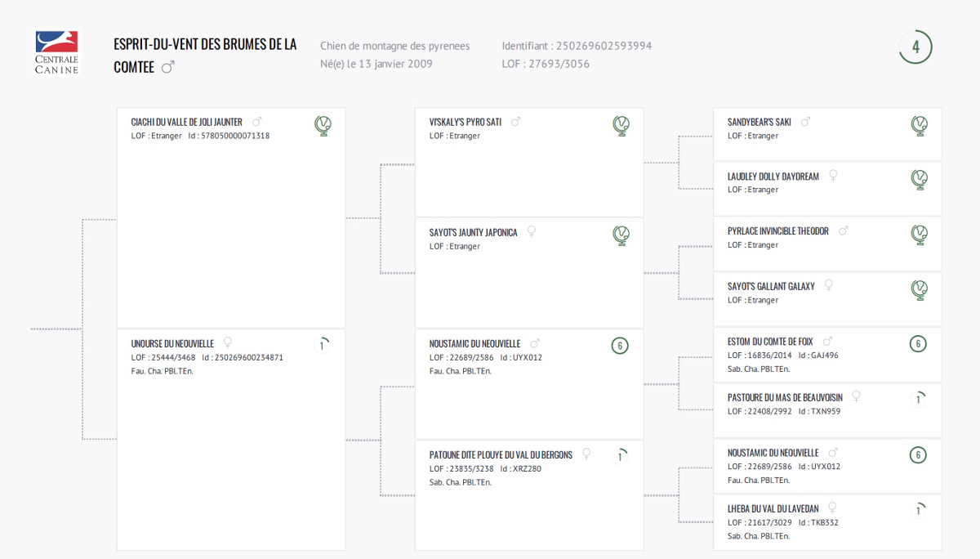Open Unourse du Neouvielle pedigree link
The width and height of the screenshot is (980, 559).
pos(172,344)
